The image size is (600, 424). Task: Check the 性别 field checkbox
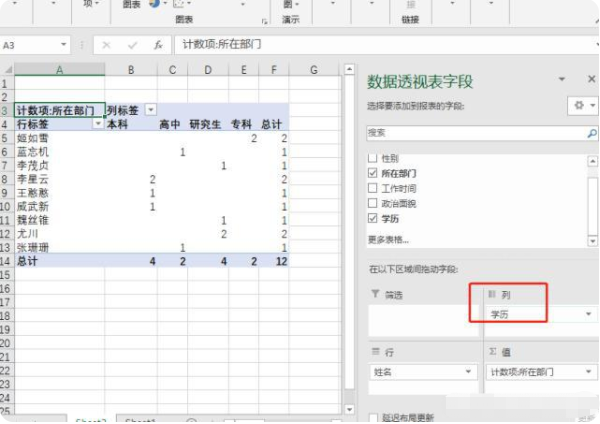pyautogui.click(x=373, y=159)
